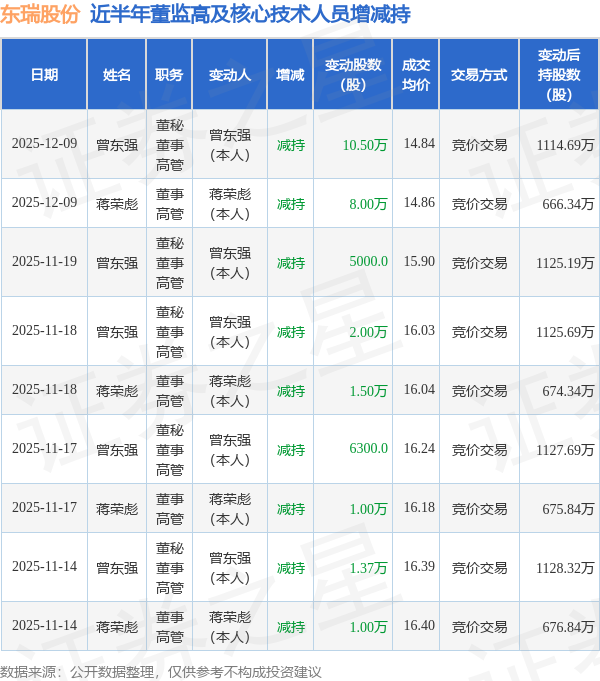
Task: Click the 10.50万 share change value
Action: 365,145
